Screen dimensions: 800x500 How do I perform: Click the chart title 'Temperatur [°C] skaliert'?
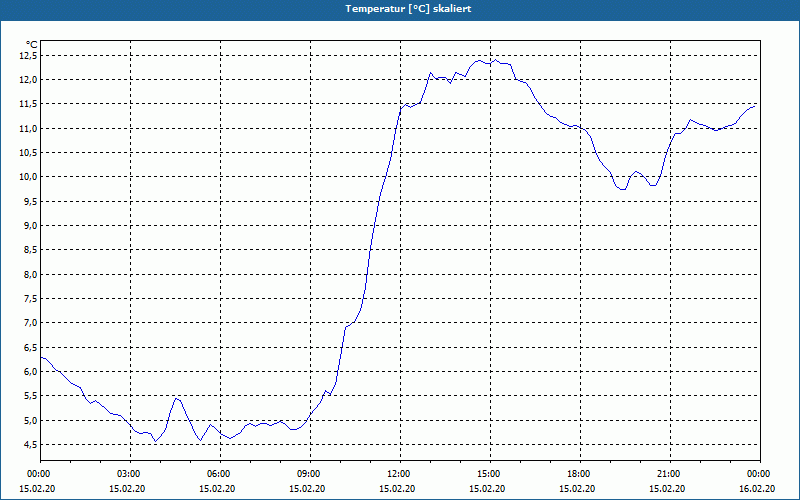point(408,9)
